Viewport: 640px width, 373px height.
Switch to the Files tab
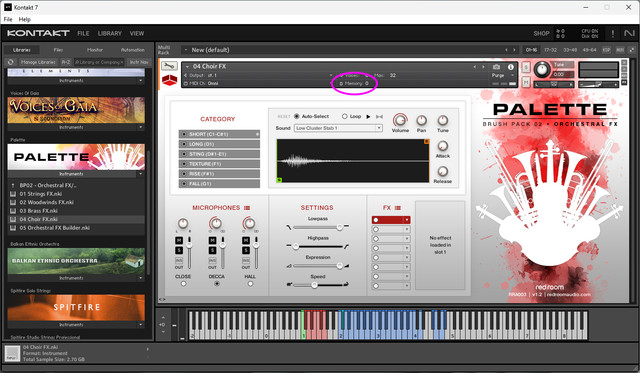[x=58, y=50]
